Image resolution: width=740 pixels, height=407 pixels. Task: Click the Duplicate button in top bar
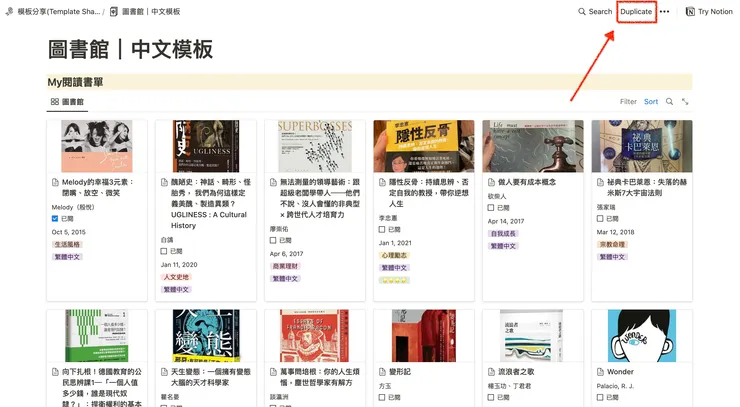click(x=636, y=12)
